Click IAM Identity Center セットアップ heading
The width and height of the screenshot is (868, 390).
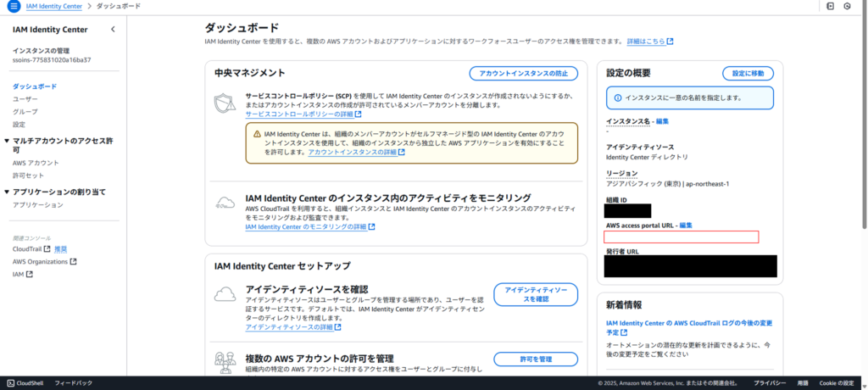point(282,266)
